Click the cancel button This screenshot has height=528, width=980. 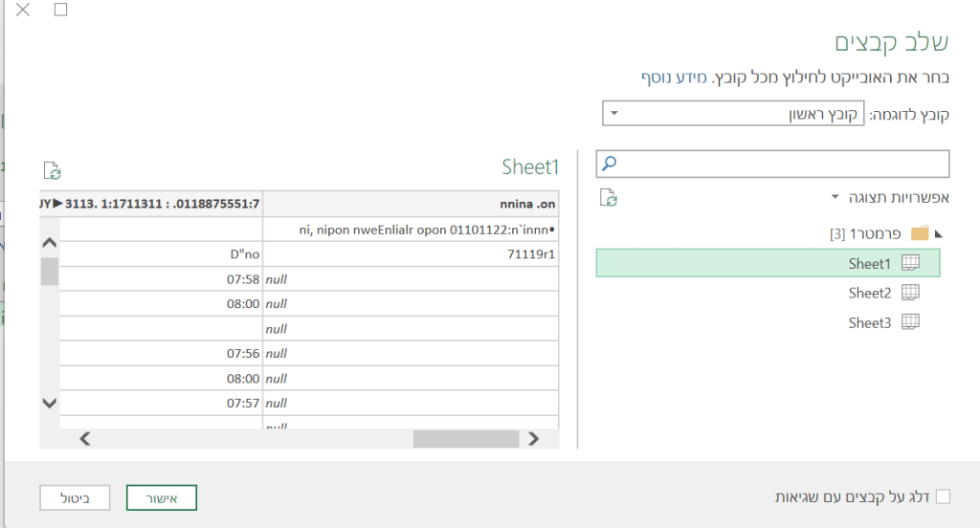click(75, 498)
